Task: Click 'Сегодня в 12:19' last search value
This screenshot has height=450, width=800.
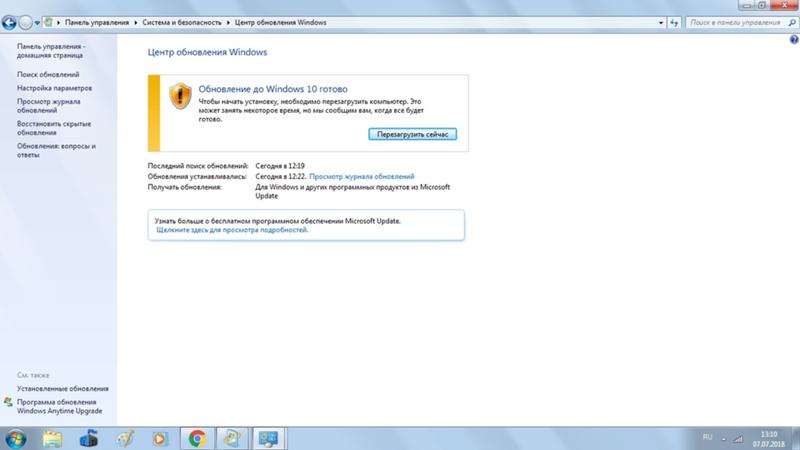Action: pyautogui.click(x=280, y=166)
